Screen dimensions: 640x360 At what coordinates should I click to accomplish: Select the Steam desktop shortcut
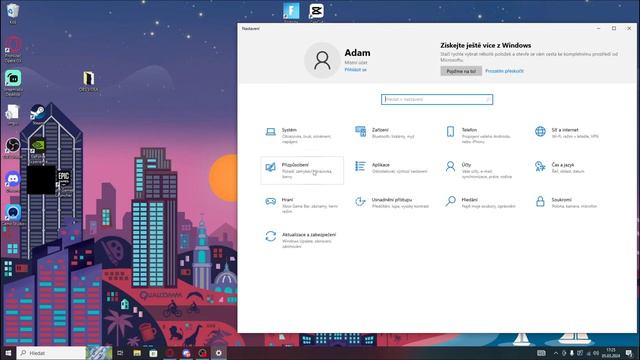[38, 115]
